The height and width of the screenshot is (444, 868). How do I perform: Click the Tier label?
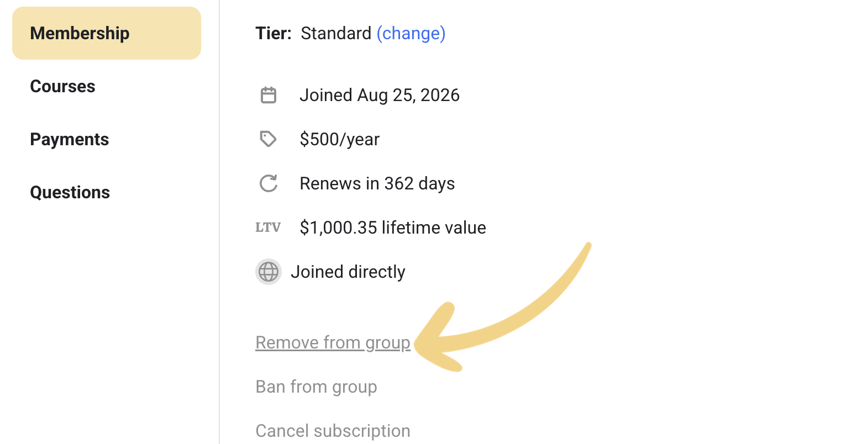[273, 33]
